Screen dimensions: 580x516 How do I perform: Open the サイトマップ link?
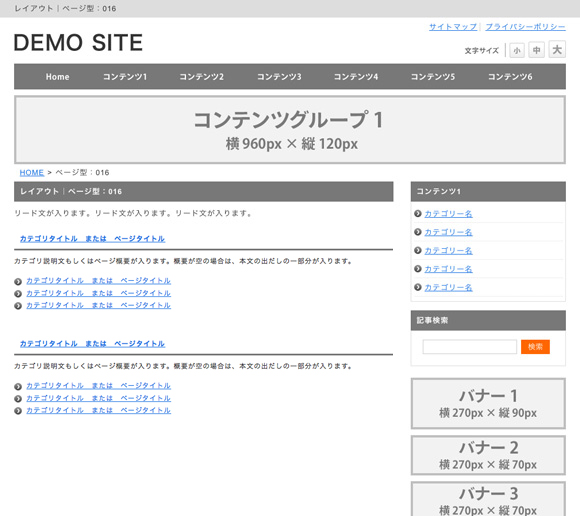tap(453, 27)
